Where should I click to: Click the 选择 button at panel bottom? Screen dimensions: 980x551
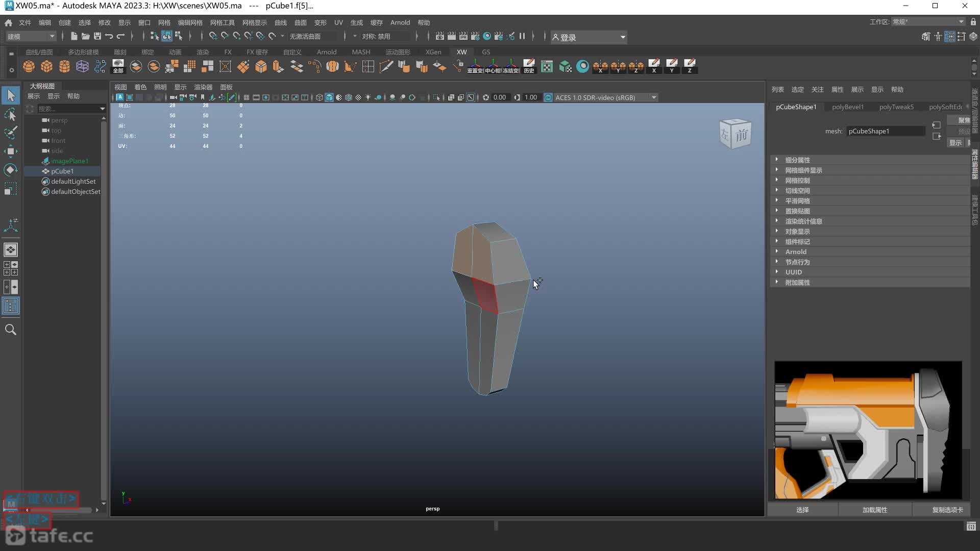tap(802, 510)
